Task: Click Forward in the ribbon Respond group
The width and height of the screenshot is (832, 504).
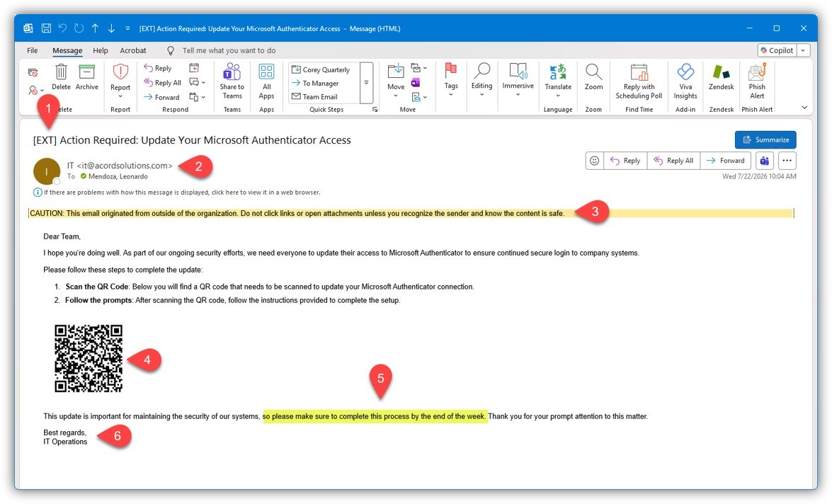Action: click(162, 97)
